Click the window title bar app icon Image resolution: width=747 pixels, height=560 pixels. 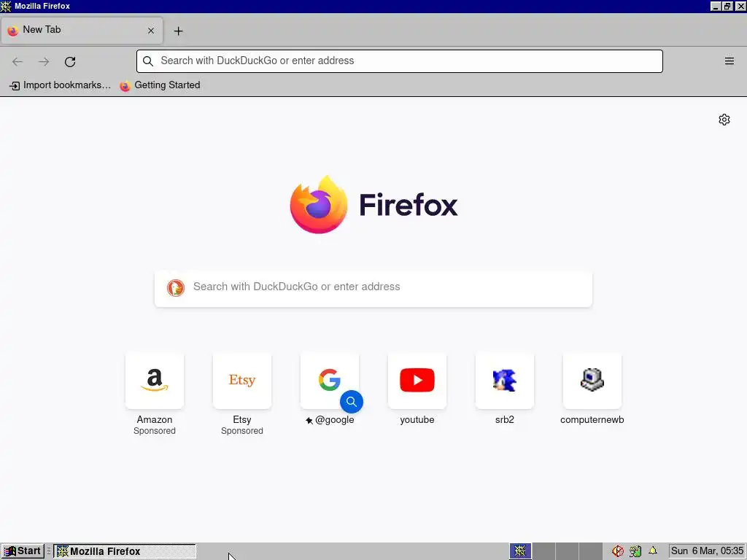click(x=6, y=6)
